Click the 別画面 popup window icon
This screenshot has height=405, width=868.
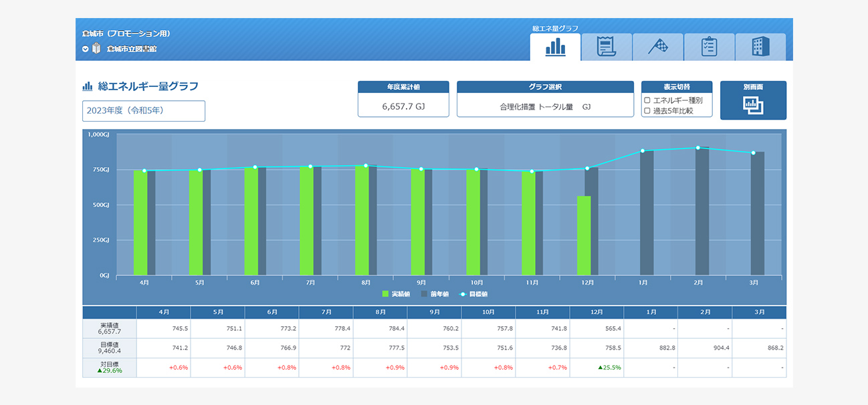click(753, 106)
